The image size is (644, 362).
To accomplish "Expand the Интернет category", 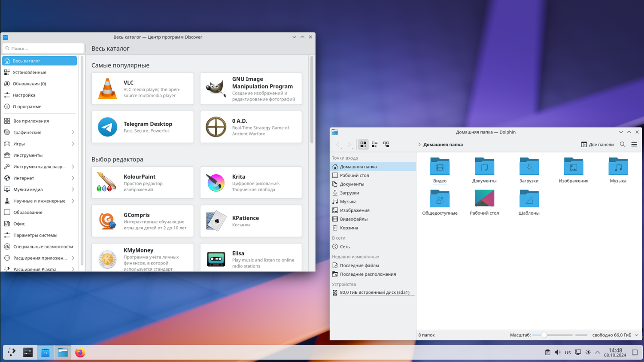I will (73, 178).
